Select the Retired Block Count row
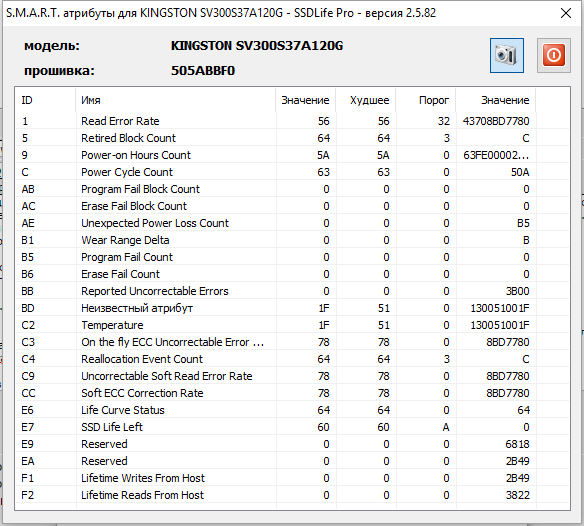Viewport: 584px width, 526px height. tap(292, 138)
